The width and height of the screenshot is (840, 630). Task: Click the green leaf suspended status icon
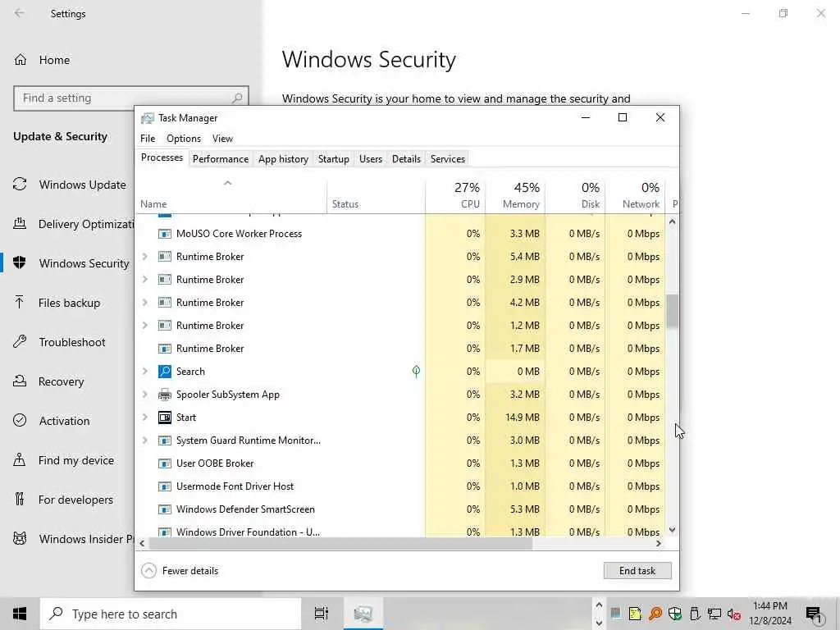click(x=416, y=372)
